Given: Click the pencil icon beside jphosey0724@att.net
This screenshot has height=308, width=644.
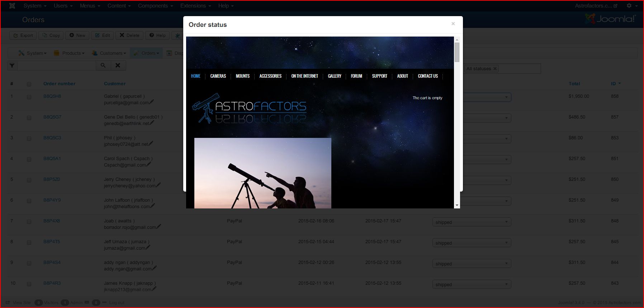Looking at the screenshot, I should [151, 144].
